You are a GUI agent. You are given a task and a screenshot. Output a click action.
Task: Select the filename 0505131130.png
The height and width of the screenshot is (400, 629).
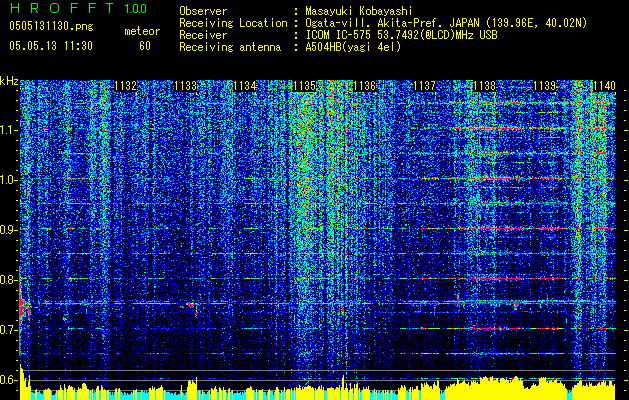pos(51,27)
